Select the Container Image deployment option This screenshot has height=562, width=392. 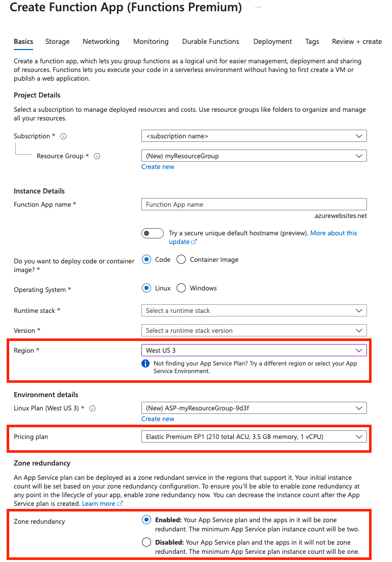click(x=181, y=259)
